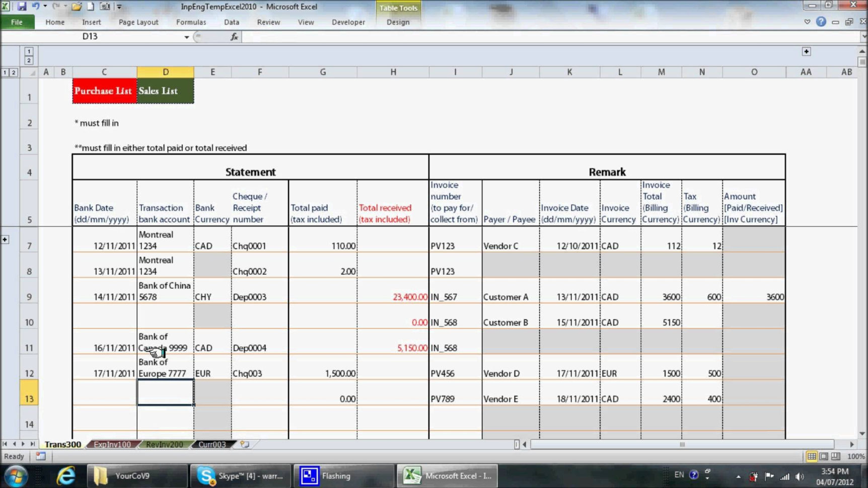Click the Insert Function fx icon
This screenshot has width=868, height=488.
pos(233,36)
